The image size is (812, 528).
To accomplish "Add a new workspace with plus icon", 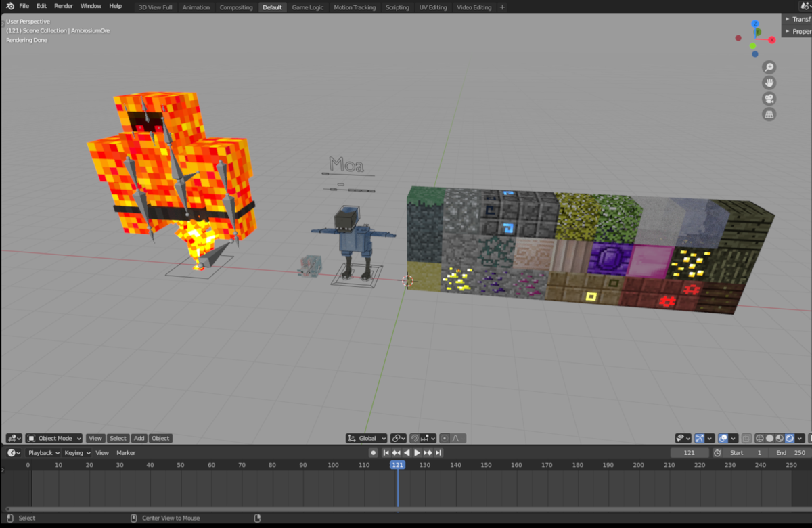I will pyautogui.click(x=502, y=7).
